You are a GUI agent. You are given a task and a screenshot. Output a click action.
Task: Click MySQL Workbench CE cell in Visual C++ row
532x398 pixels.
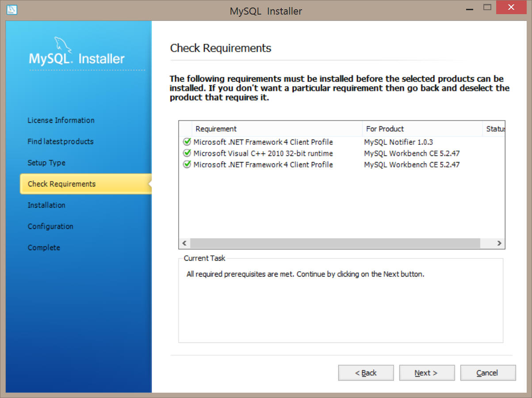[412, 153]
